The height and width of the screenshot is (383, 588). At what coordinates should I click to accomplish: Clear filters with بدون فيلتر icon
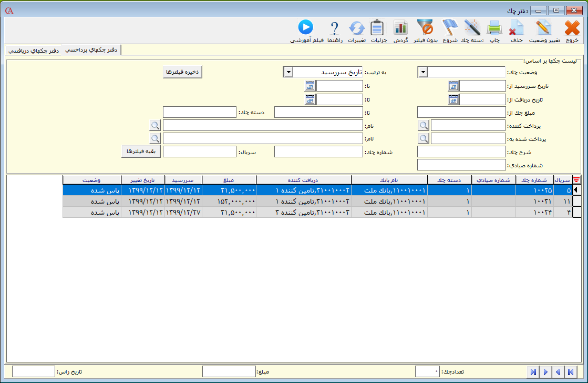coord(425,29)
